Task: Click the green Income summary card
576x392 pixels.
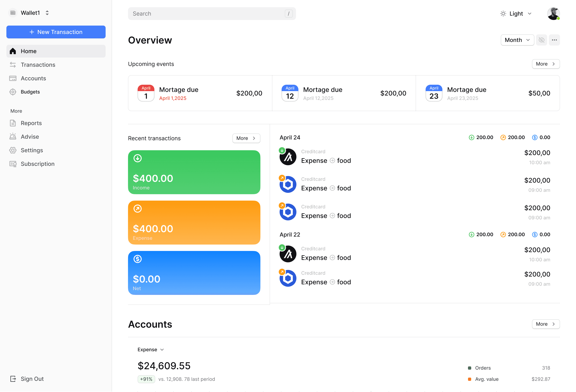Action: [x=194, y=172]
